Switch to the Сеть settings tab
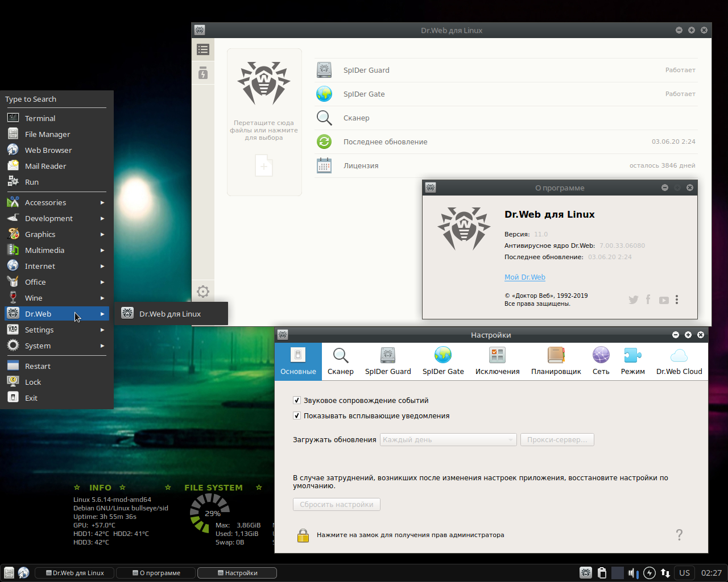Screen dimensions: 728x582 (601, 361)
